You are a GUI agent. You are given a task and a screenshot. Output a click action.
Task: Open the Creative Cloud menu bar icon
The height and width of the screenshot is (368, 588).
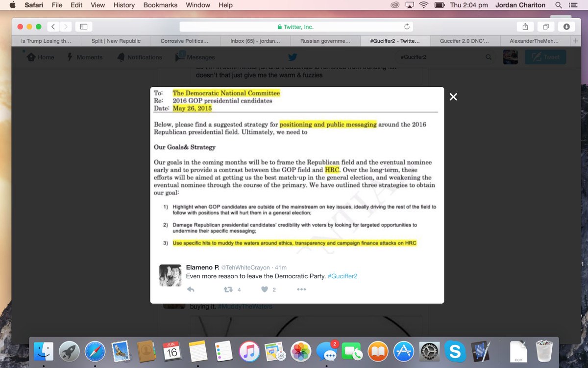[395, 5]
